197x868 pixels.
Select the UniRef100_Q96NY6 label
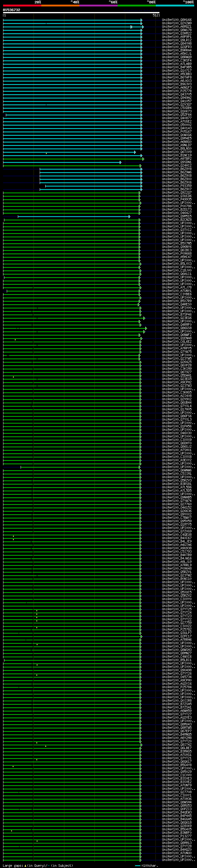click(177, 247)
